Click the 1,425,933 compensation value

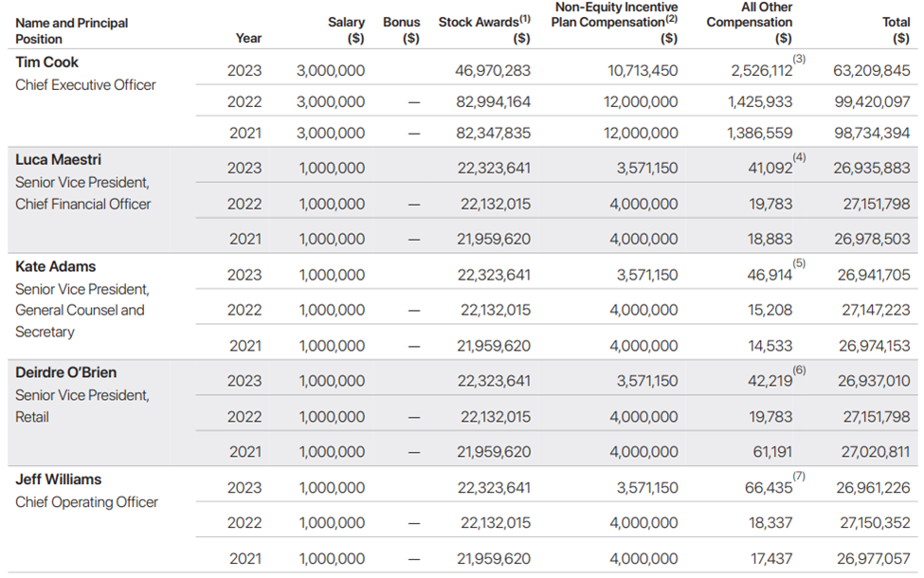[x=760, y=102]
